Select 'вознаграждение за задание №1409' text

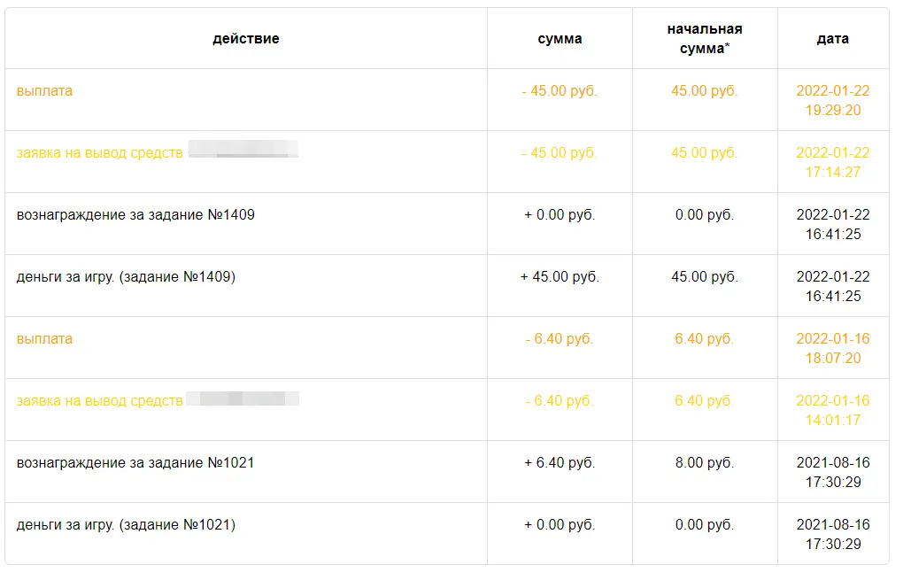135,215
